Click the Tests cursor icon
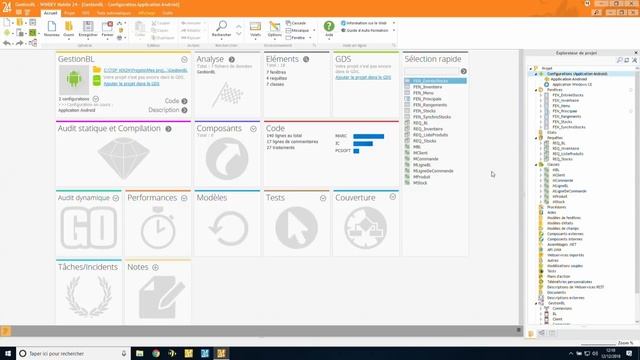 click(296, 228)
